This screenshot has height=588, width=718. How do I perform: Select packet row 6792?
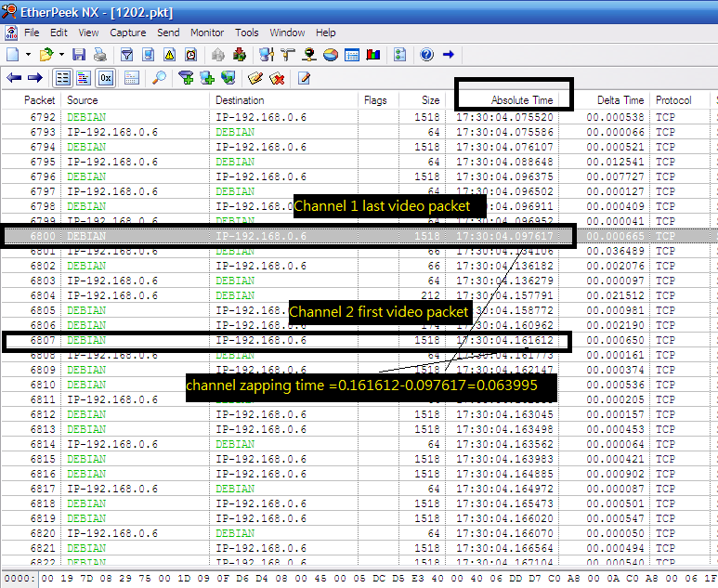(x=359, y=117)
